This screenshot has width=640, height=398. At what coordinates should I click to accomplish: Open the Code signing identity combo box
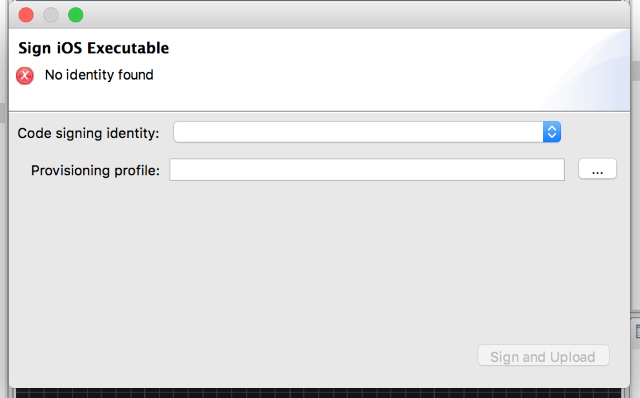[367, 132]
